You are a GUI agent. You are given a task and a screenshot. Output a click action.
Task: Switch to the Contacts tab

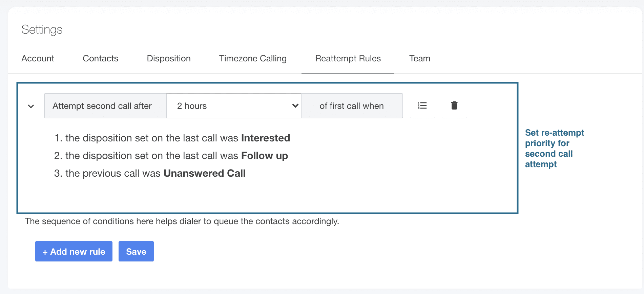(x=100, y=58)
